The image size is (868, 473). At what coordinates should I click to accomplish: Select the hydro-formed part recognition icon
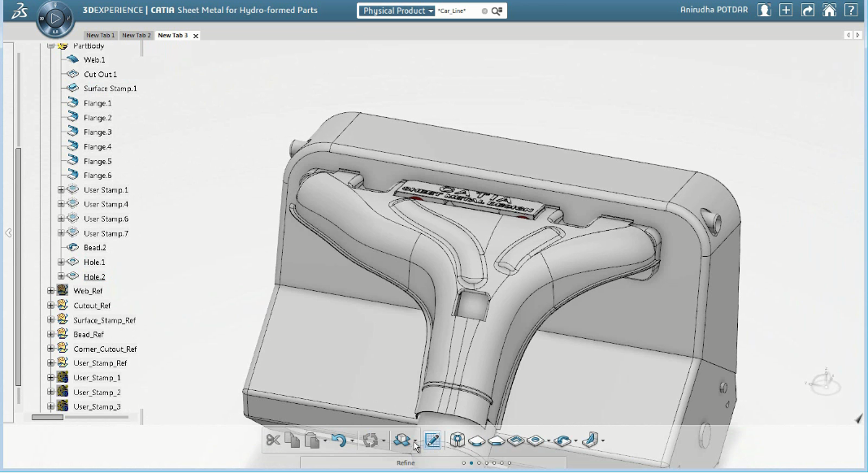click(x=458, y=440)
